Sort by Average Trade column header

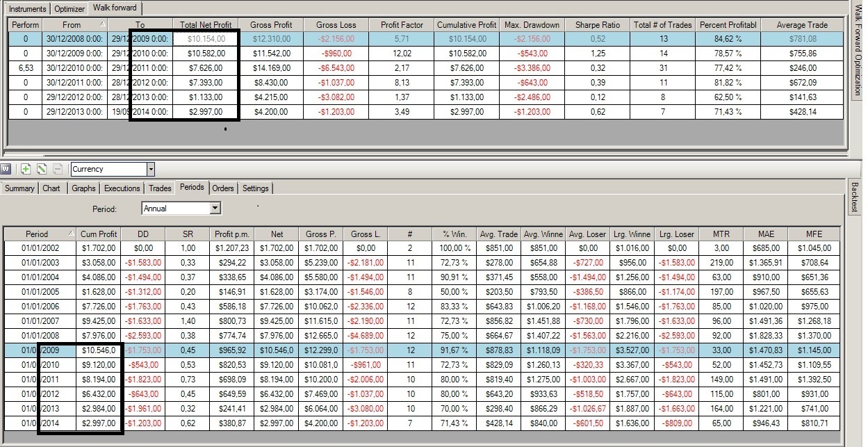[x=802, y=25]
